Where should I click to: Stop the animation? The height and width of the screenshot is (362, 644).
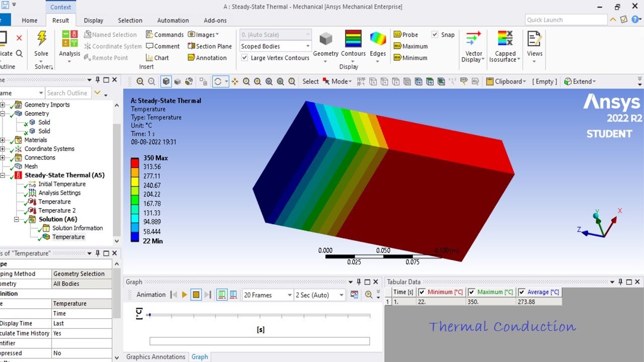[x=196, y=295]
